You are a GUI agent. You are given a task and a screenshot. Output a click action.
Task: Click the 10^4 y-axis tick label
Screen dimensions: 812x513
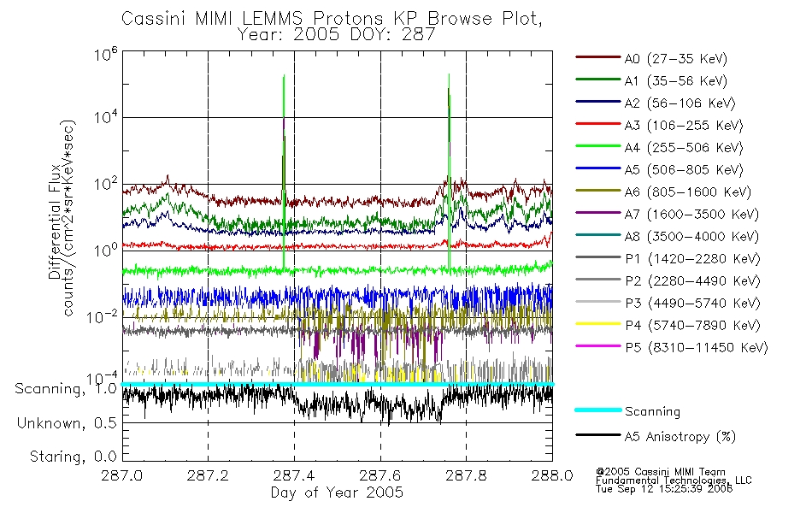click(x=106, y=117)
